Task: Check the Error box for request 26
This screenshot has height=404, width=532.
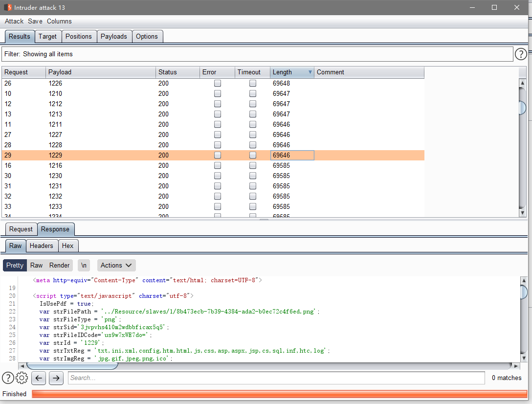Action: [x=218, y=83]
